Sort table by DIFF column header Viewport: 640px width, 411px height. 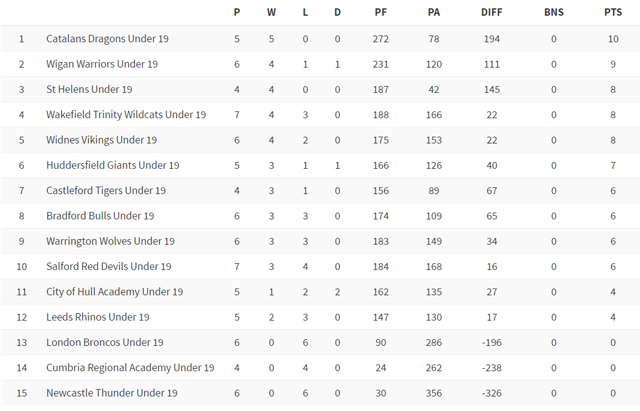pyautogui.click(x=491, y=12)
